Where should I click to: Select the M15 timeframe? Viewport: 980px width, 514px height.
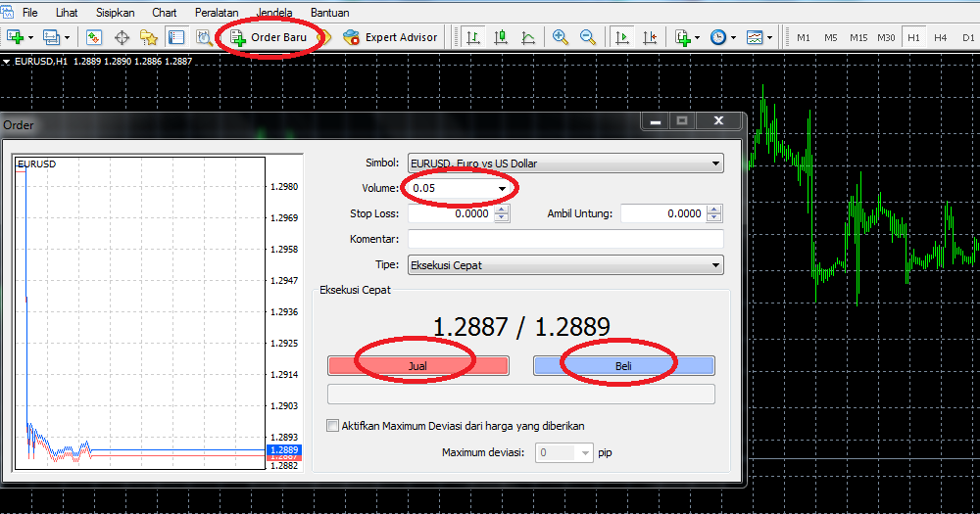(858, 37)
